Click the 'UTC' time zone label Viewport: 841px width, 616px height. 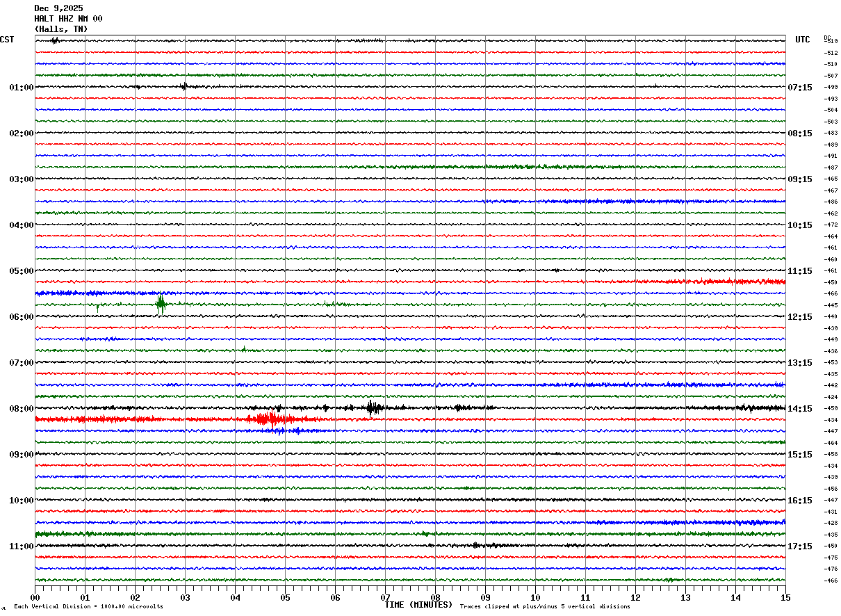(803, 40)
